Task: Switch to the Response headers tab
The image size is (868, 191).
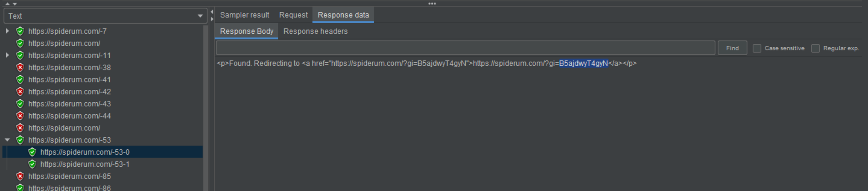Action: click(315, 31)
